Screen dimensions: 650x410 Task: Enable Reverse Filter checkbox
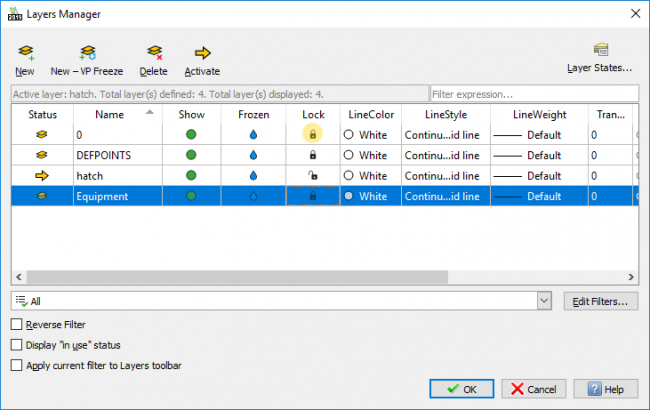(17, 324)
